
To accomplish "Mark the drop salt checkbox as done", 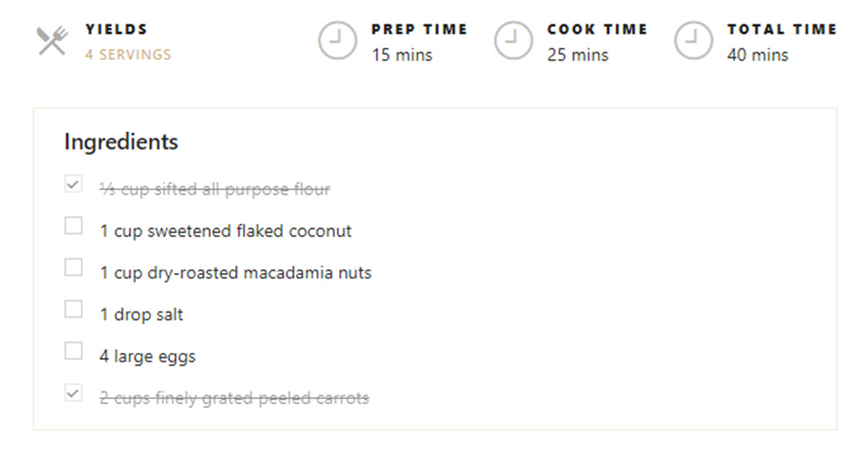I will pos(73,309).
